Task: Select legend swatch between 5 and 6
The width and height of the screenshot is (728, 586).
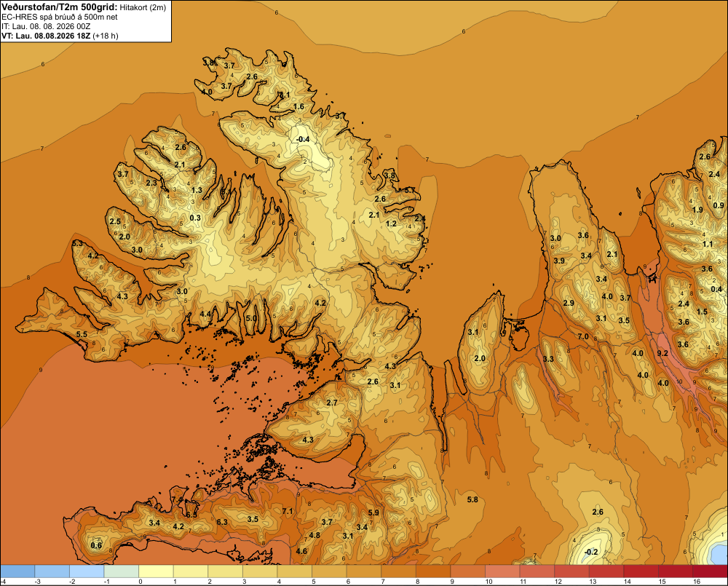Action: click(329, 571)
